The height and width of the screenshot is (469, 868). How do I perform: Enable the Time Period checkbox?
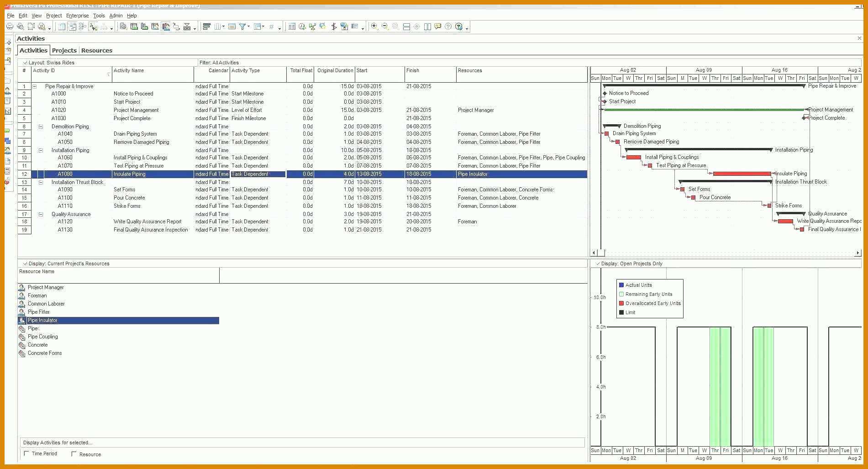26,453
